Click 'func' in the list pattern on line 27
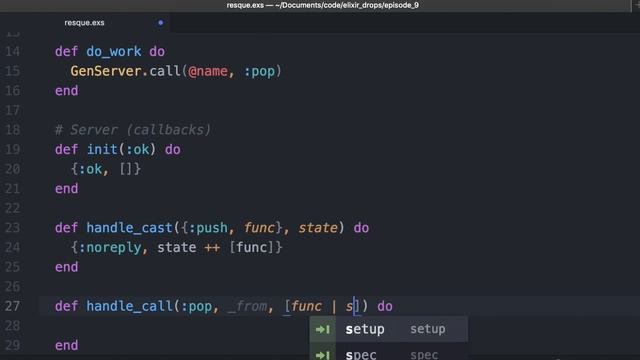The image size is (640, 360). pos(306,306)
